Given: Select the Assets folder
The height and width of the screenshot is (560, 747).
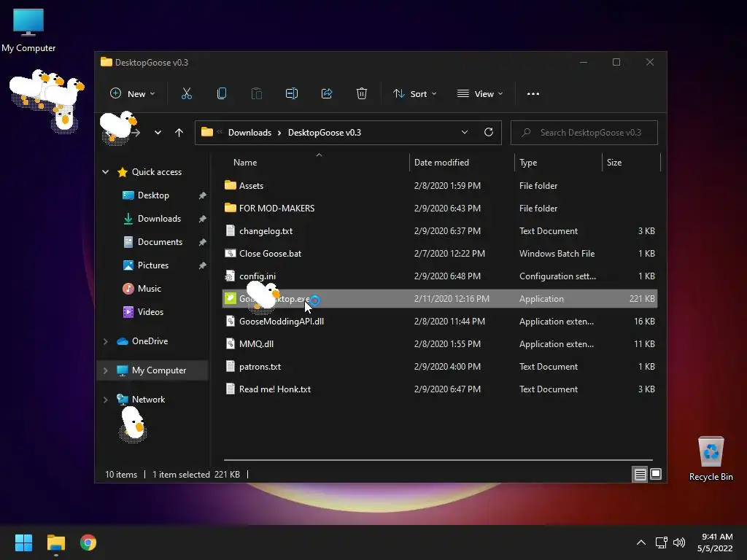Looking at the screenshot, I should click(x=440, y=186).
